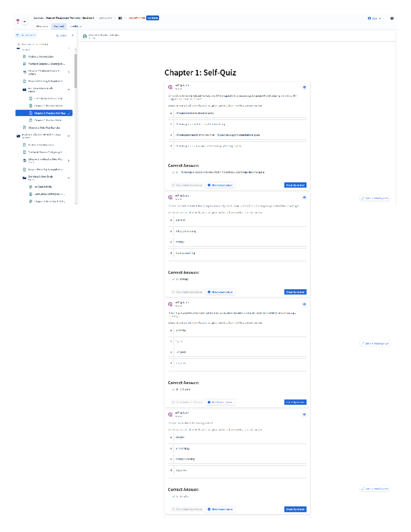Go back using the circular arrow button
This screenshot has width=411, height=532.
(x=25, y=22)
